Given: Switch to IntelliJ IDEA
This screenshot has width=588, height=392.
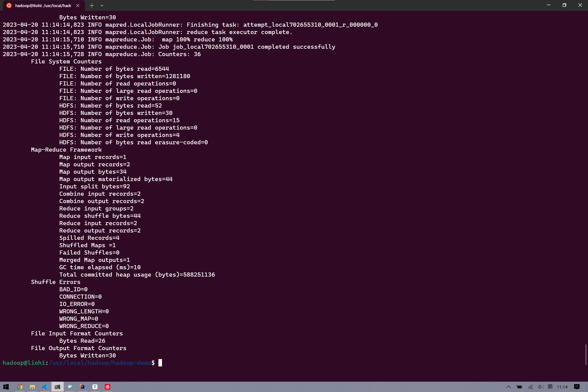Looking at the screenshot, I should pos(82,387).
